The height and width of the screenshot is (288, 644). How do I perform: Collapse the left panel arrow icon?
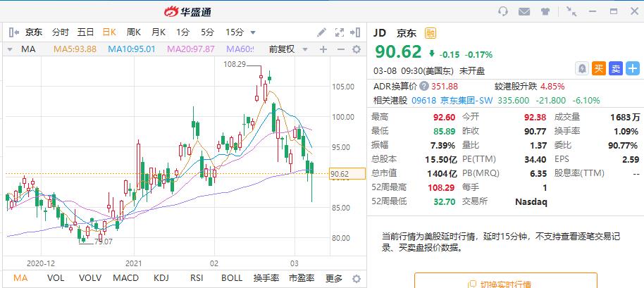click(x=13, y=32)
